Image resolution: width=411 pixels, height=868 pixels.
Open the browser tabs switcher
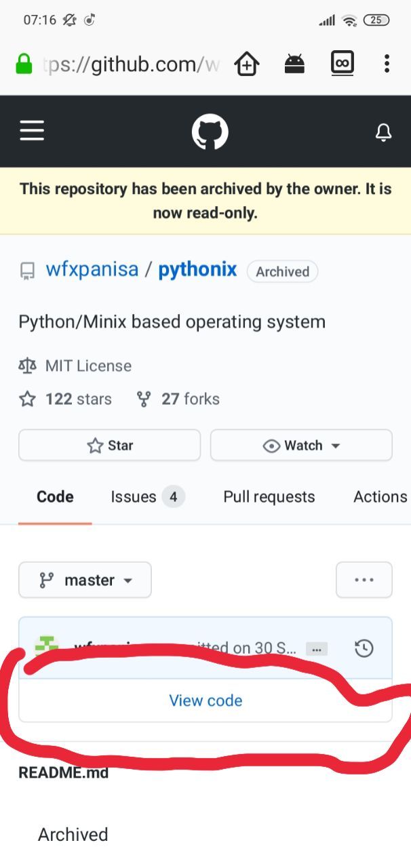pos(342,64)
